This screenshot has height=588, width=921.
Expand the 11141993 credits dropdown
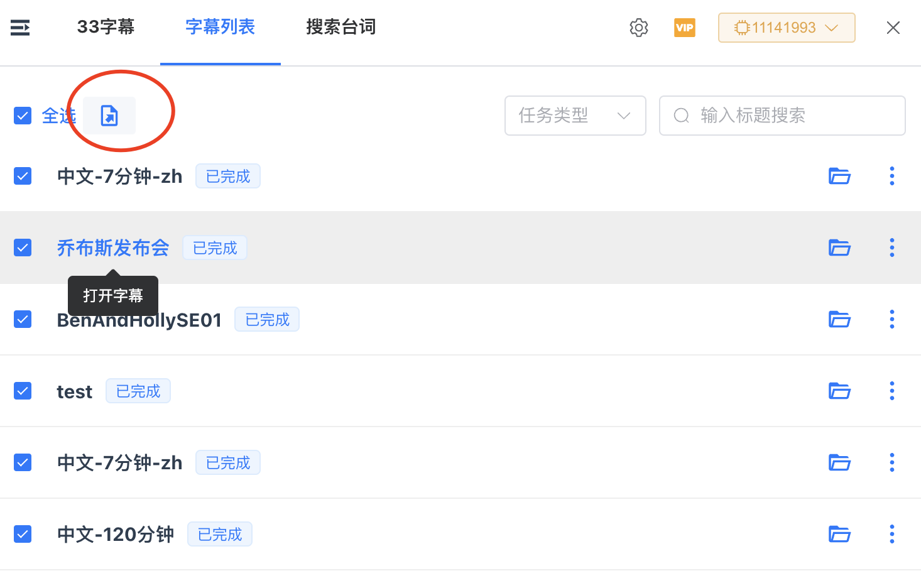pyautogui.click(x=786, y=27)
